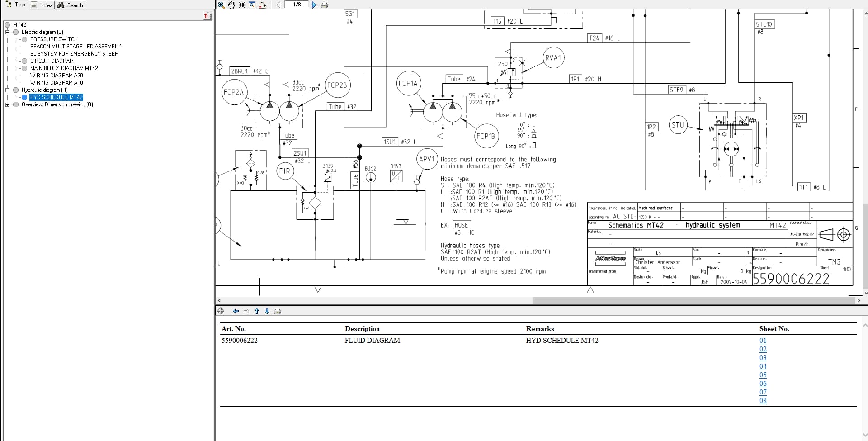Open sheet number 05 link

click(763, 375)
